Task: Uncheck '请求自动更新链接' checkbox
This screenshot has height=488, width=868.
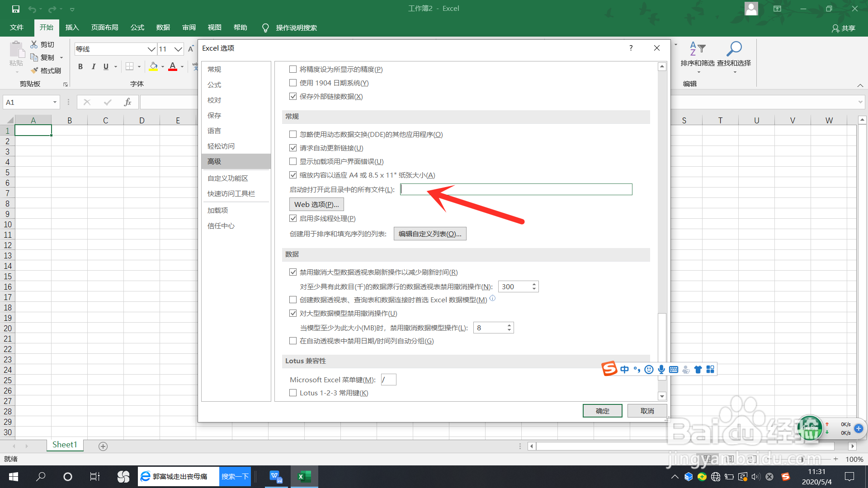Action: pos(293,148)
